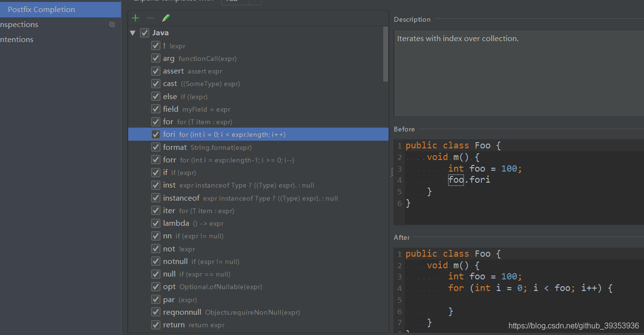Image resolution: width=644 pixels, height=335 pixels.
Task: Disable the format String.format(expr) checkbox
Action: (x=156, y=147)
